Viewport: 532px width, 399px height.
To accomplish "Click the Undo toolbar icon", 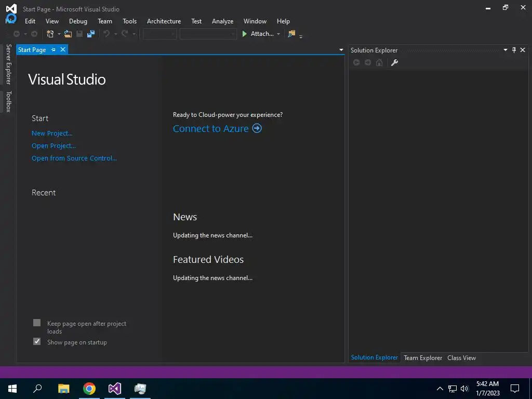I will pyautogui.click(x=107, y=34).
